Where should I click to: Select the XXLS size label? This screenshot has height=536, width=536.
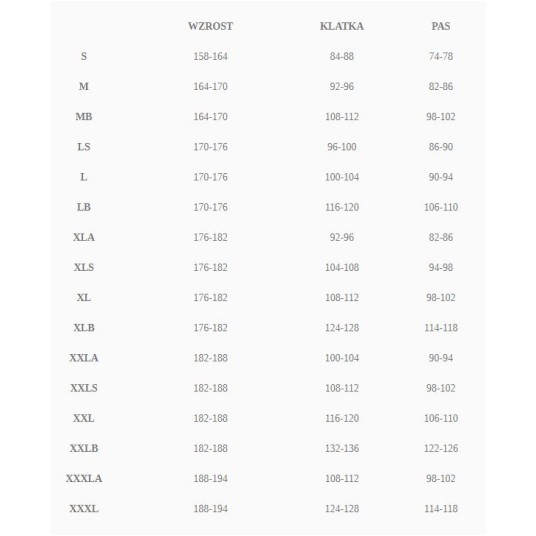tap(84, 388)
